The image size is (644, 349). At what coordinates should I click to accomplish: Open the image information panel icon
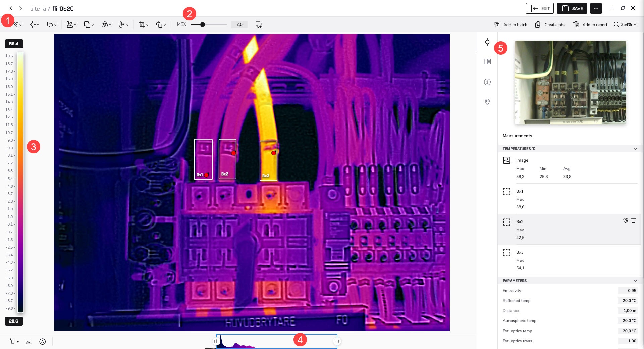pos(487,82)
